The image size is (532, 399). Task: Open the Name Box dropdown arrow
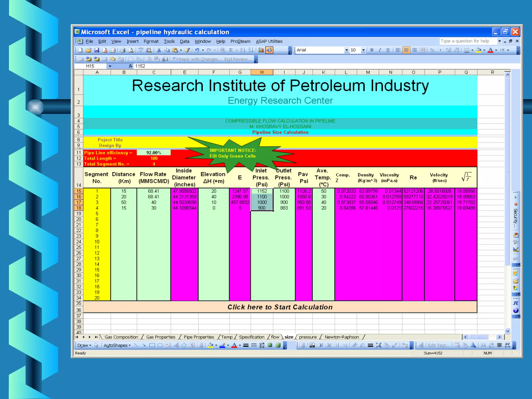coord(110,66)
